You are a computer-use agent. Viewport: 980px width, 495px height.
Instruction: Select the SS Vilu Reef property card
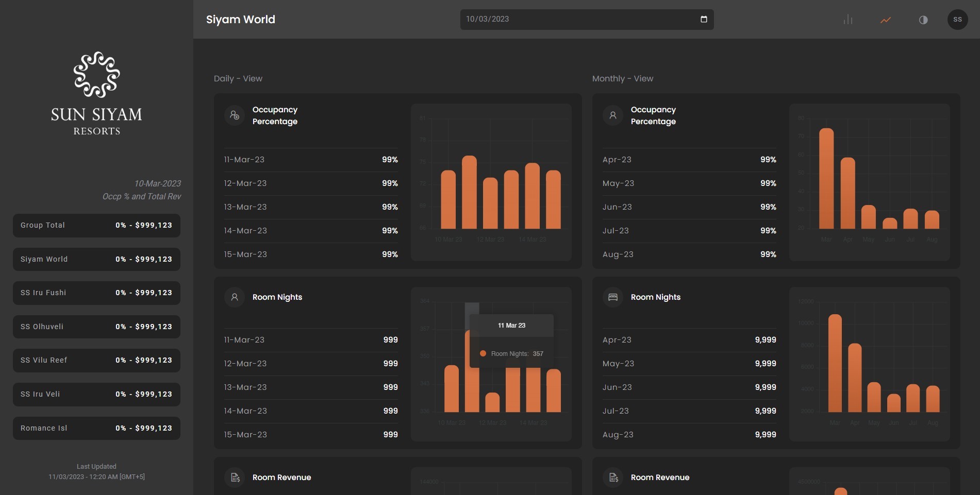pos(96,360)
